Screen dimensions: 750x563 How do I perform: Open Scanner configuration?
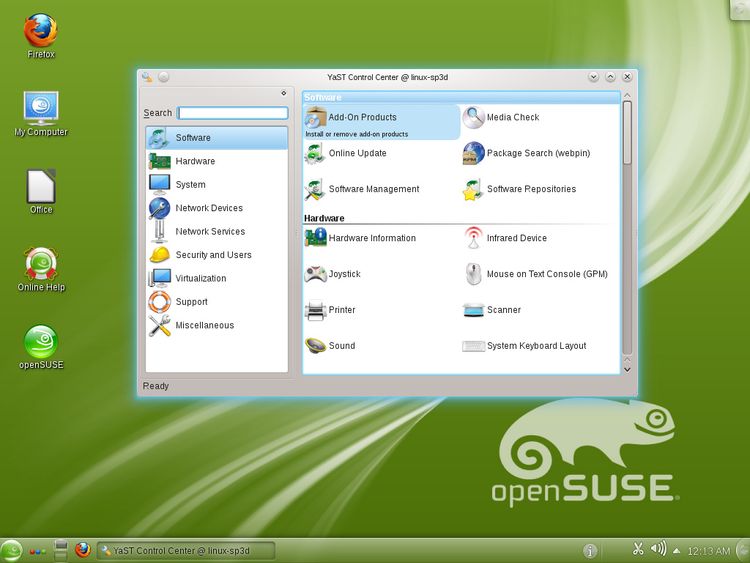[503, 311]
